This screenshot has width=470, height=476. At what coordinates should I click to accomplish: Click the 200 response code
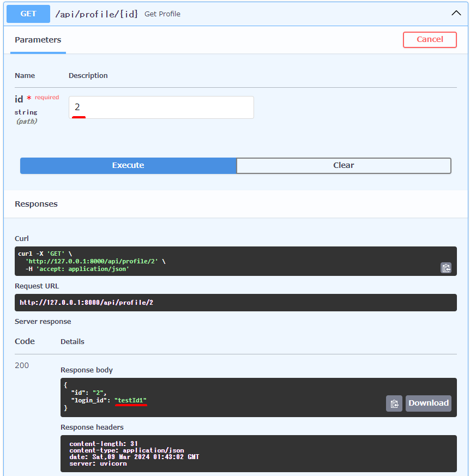click(22, 365)
